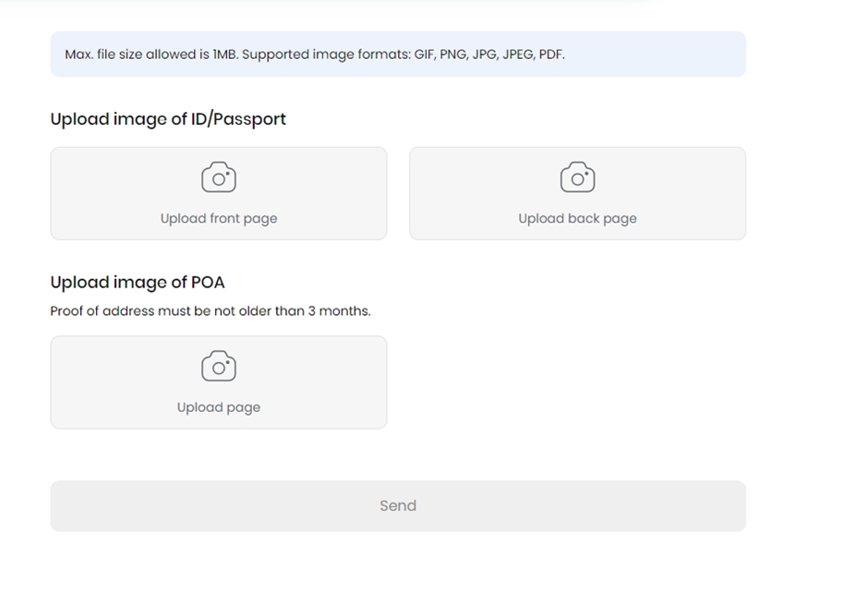Viewport: 868px width, 607px height.
Task: Click the camera icon in the POA upload box
Action: coord(219,366)
